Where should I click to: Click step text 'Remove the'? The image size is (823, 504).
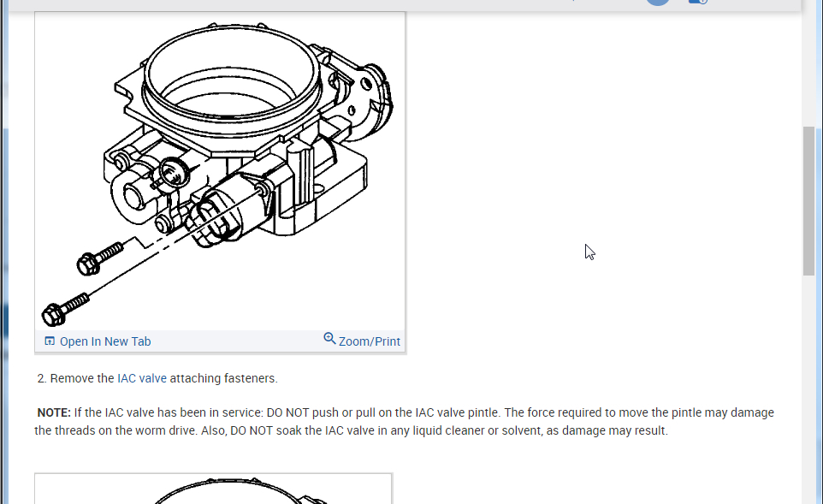coord(82,378)
